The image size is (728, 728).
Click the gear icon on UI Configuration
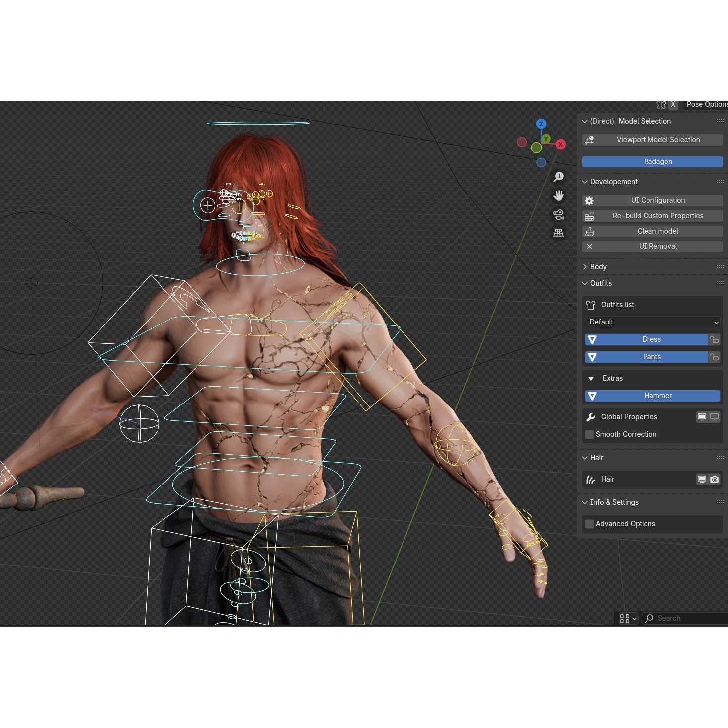tap(589, 200)
